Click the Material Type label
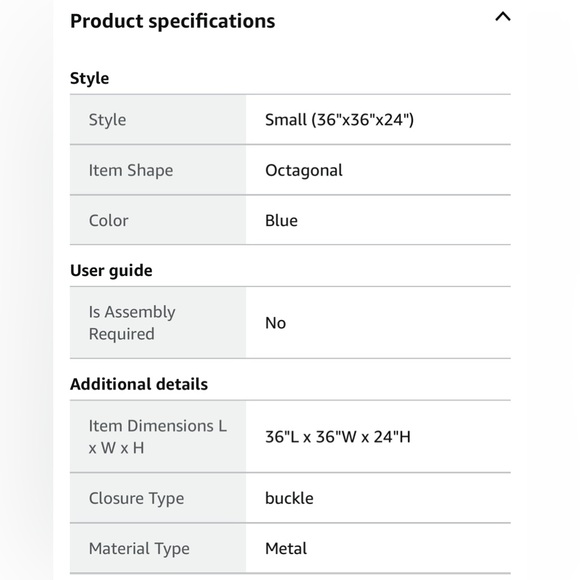Viewport: 580px width, 580px height. click(x=139, y=549)
